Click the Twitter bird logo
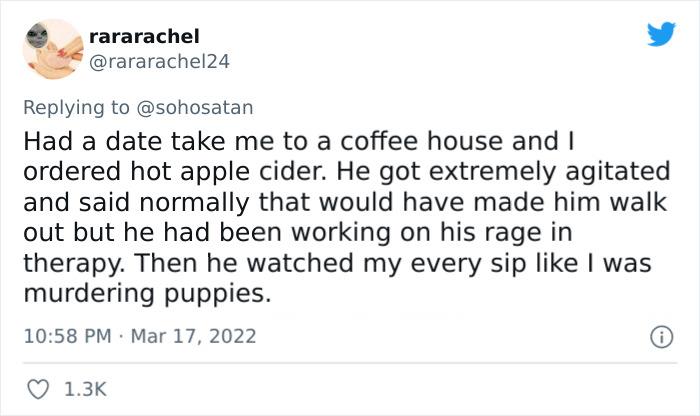This screenshot has width=700, height=416. coord(660,35)
